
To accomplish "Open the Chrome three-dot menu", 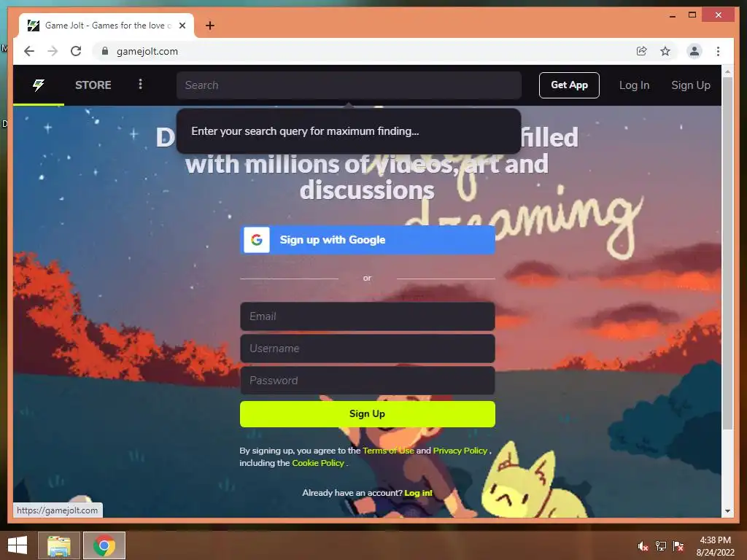I will [718, 51].
